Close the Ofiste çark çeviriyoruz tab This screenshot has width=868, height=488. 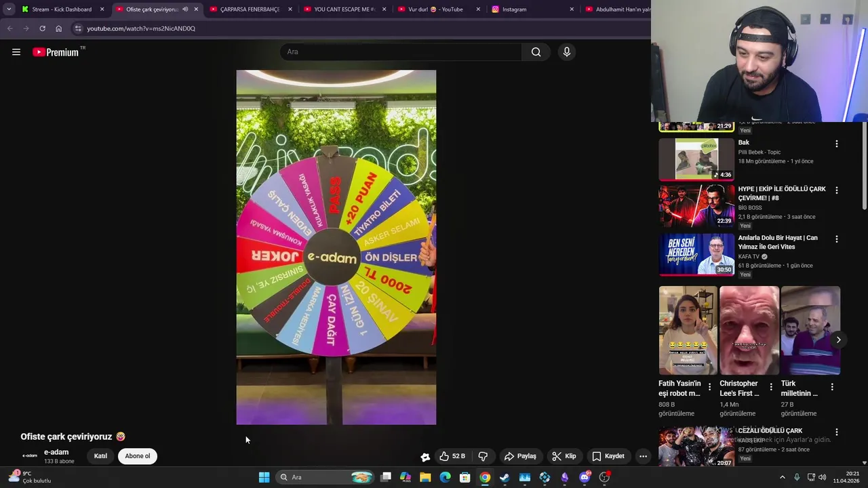(196, 9)
